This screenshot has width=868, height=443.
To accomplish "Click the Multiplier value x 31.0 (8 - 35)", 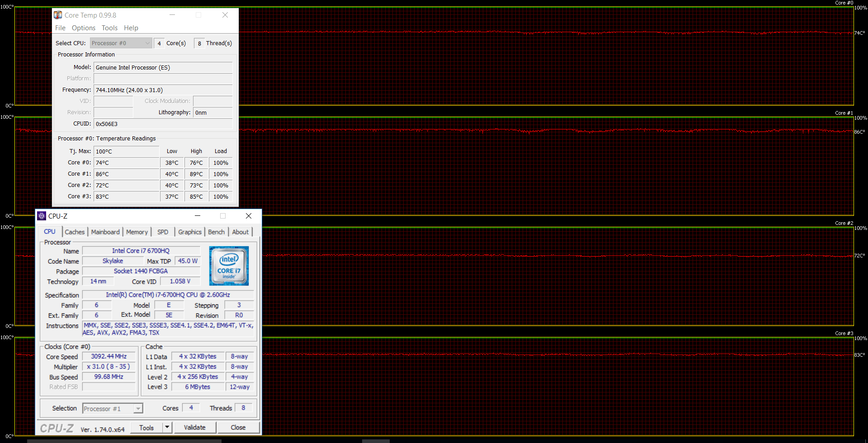I will point(109,367).
